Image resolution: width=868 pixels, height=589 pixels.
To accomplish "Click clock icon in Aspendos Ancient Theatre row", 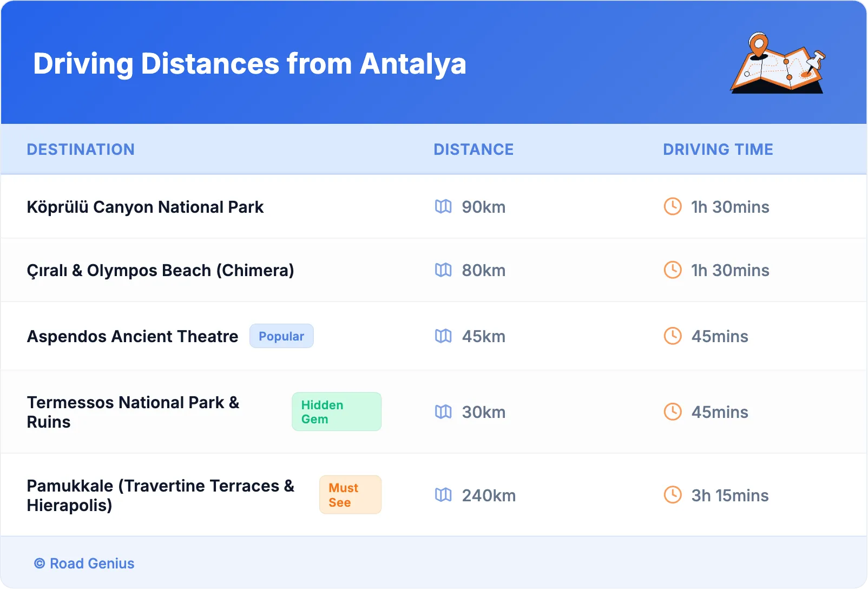I will 673,336.
